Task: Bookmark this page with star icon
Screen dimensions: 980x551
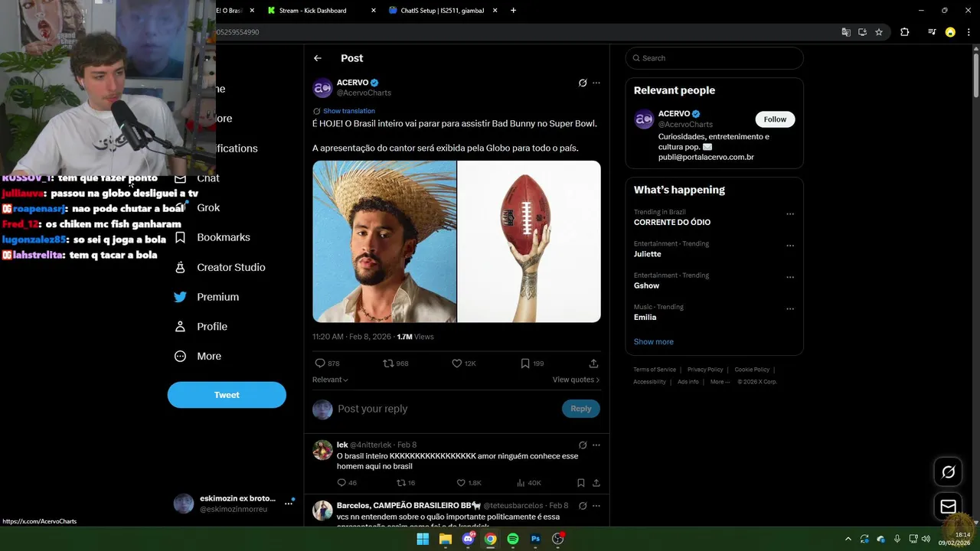Action: coord(879,32)
